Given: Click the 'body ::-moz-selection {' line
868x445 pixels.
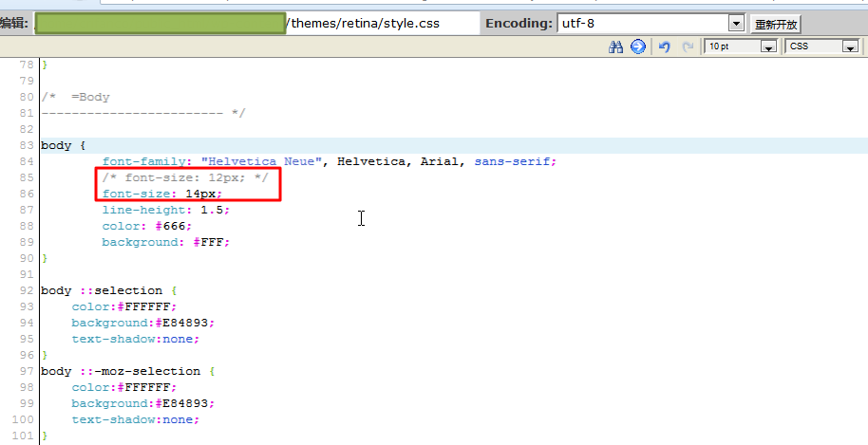Looking at the screenshot, I should tap(128, 372).
